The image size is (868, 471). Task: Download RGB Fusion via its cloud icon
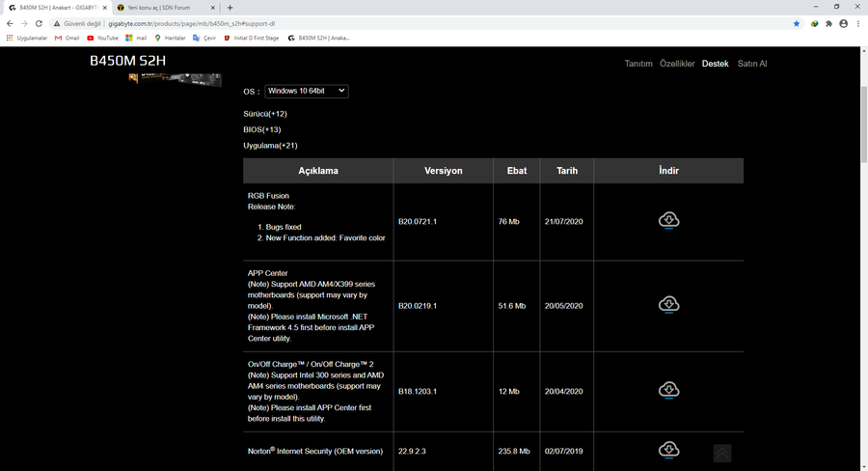point(668,220)
